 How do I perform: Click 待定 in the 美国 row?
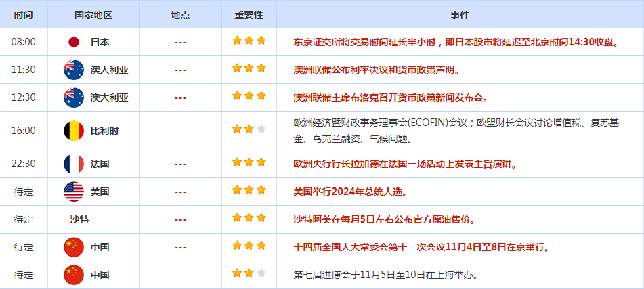[24, 192]
